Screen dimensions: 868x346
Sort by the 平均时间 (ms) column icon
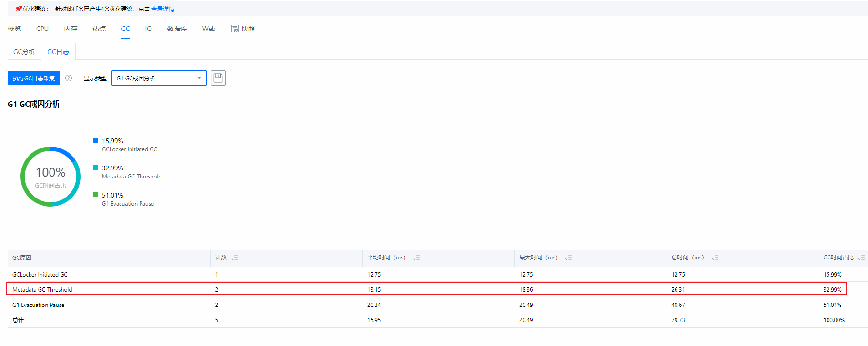click(x=416, y=257)
